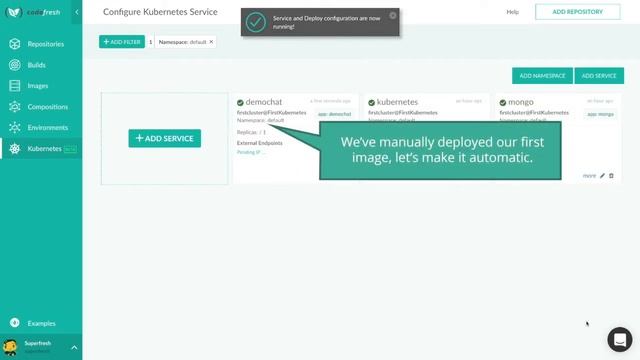
Task: Click the app: mongo label tag
Action: pyautogui.click(x=600, y=114)
